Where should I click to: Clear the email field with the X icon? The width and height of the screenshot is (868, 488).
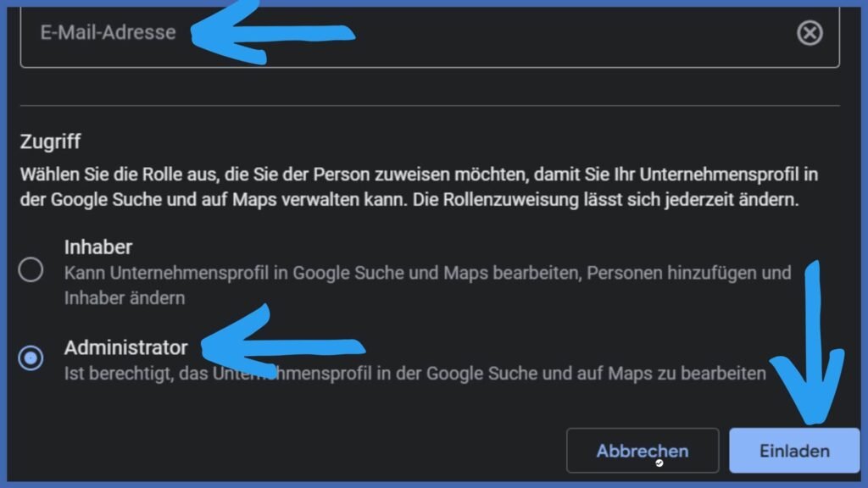(810, 33)
